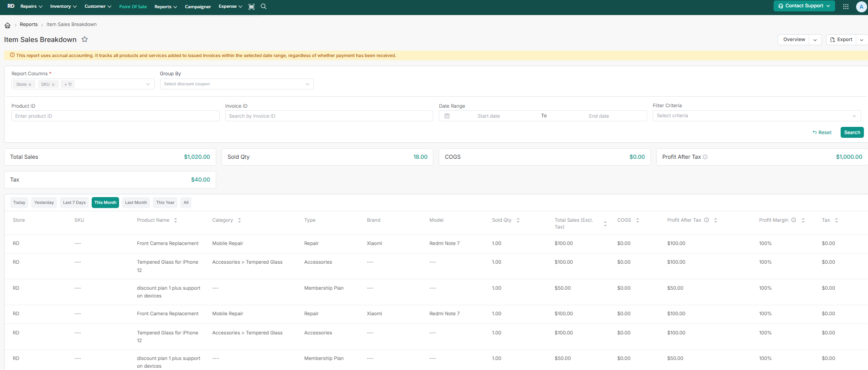Remove the SKU column tag
The height and width of the screenshot is (370, 868).
click(x=53, y=84)
